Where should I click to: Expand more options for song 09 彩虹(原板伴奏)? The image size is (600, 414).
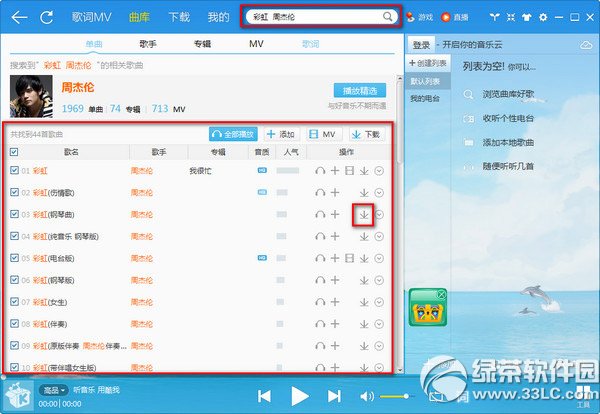click(x=379, y=346)
